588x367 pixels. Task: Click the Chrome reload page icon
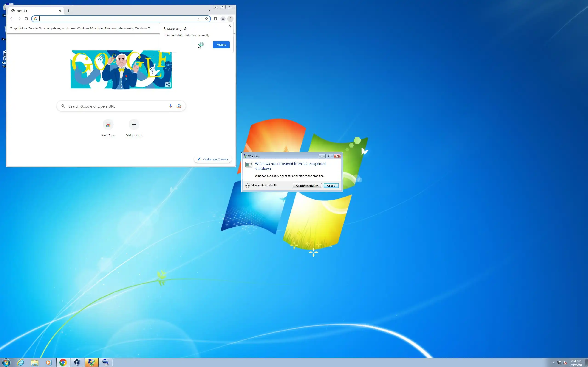[26, 19]
